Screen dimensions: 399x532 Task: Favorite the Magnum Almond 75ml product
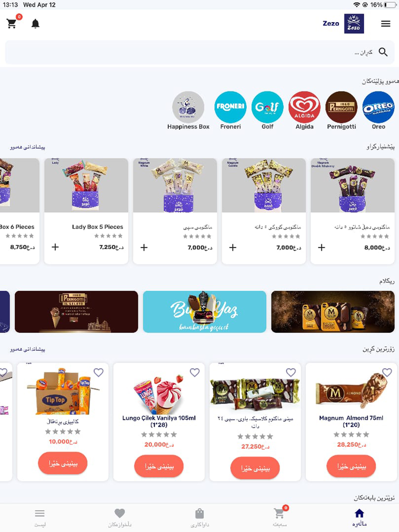(x=387, y=372)
